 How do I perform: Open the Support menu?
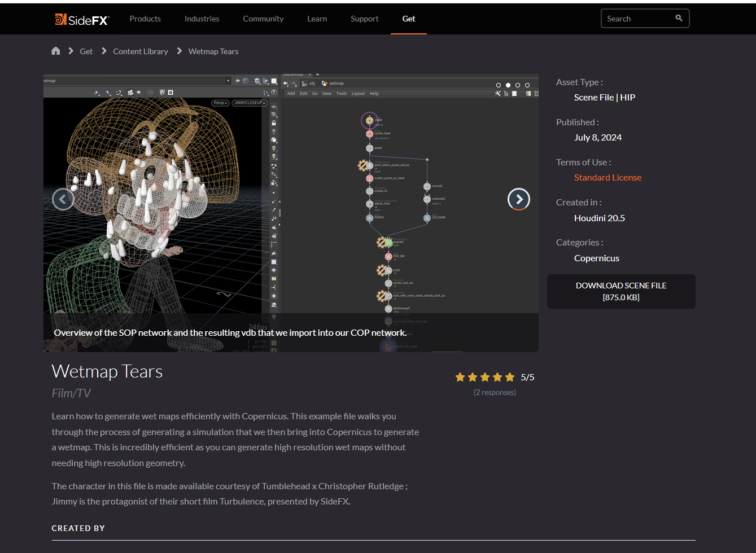tap(364, 19)
